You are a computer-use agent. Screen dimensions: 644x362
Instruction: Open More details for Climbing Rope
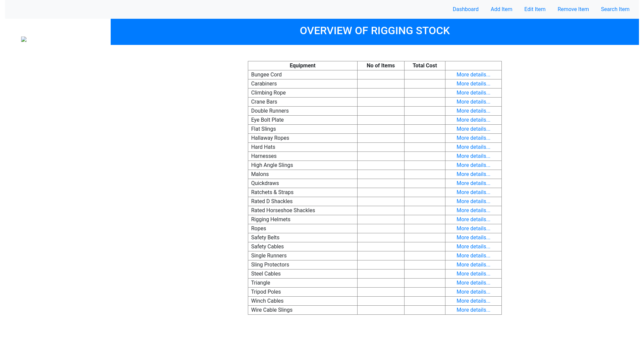click(x=473, y=93)
